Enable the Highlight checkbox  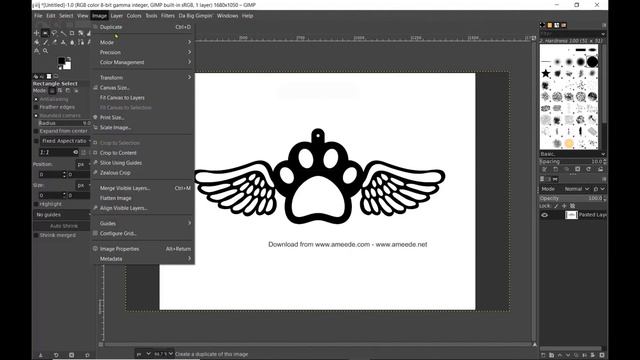tap(36, 204)
